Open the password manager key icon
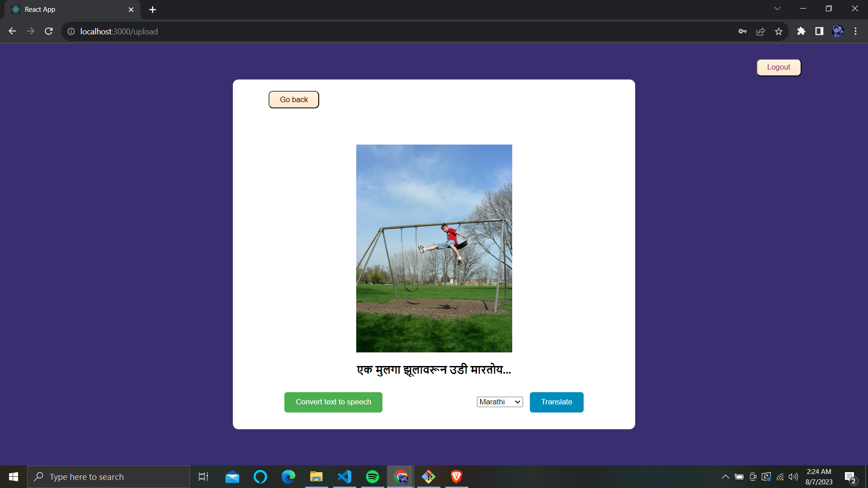This screenshot has height=488, width=868. pos(742,31)
